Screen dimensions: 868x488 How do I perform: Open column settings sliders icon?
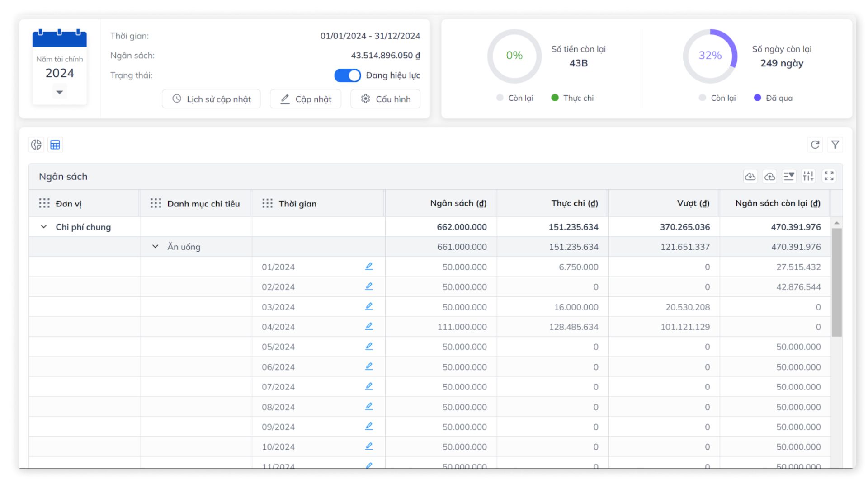pyautogui.click(x=808, y=176)
